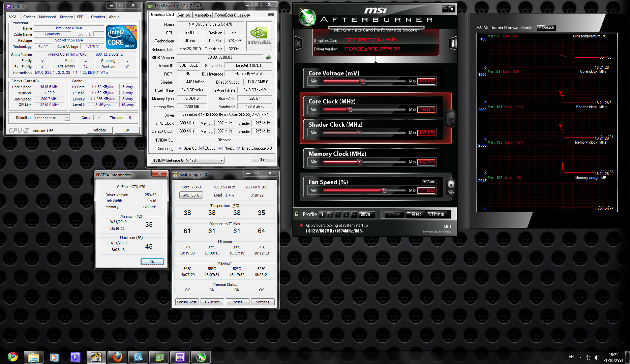The height and width of the screenshot is (364, 630).
Task: Click the GPU 35°C button in Real Temp
Action: tap(191, 195)
